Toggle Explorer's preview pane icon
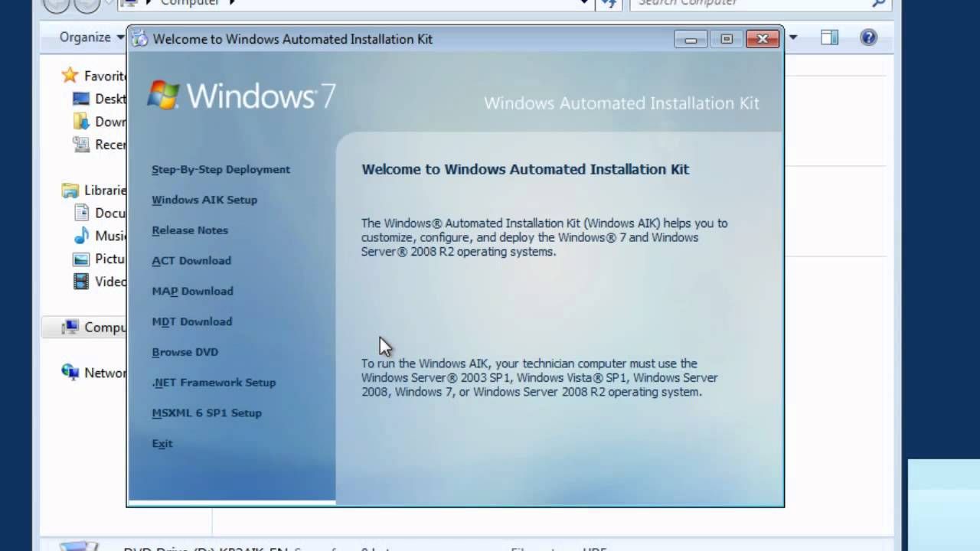This screenshot has height=551, width=980. tap(829, 37)
